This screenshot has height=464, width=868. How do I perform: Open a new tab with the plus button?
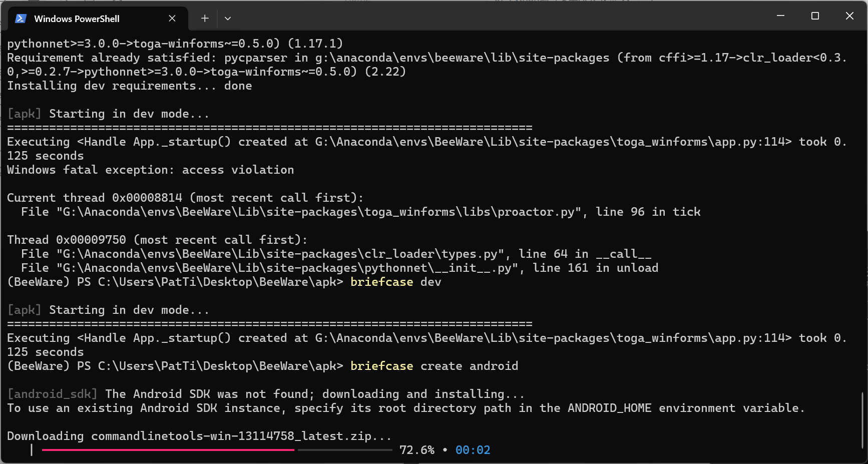[205, 19]
